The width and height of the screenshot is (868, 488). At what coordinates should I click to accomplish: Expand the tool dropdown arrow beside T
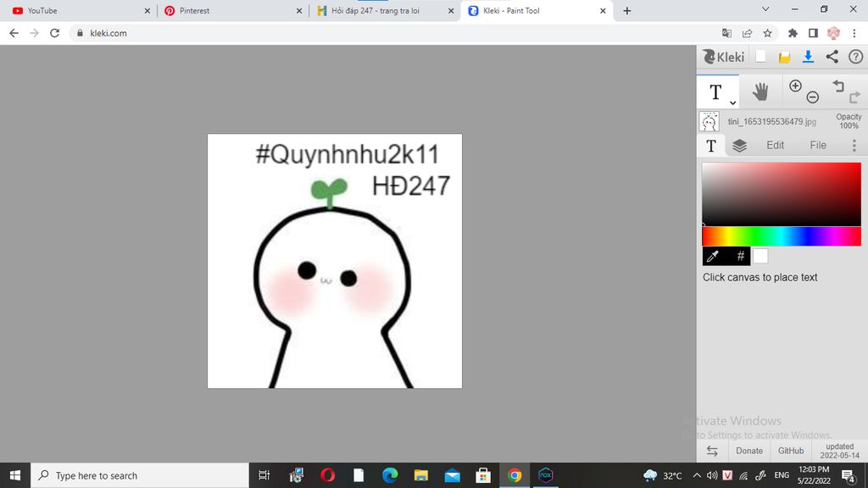[x=732, y=103]
